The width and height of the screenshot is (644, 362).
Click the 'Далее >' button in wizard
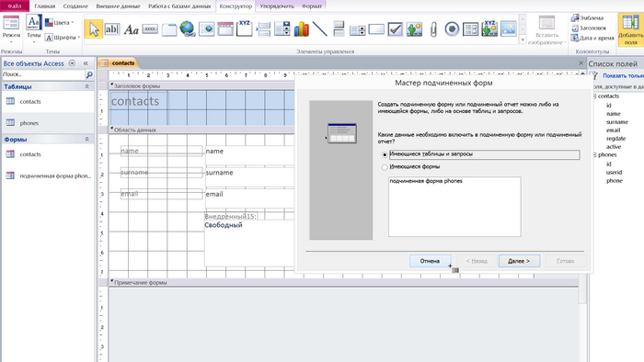pos(519,261)
